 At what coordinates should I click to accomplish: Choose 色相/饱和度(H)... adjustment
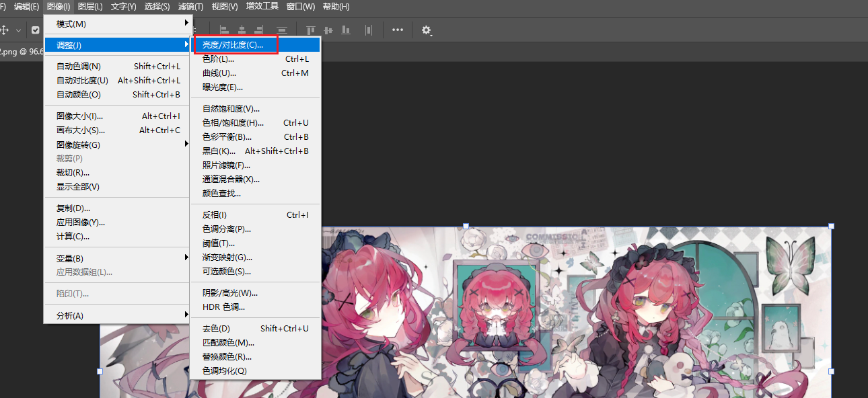point(256,123)
